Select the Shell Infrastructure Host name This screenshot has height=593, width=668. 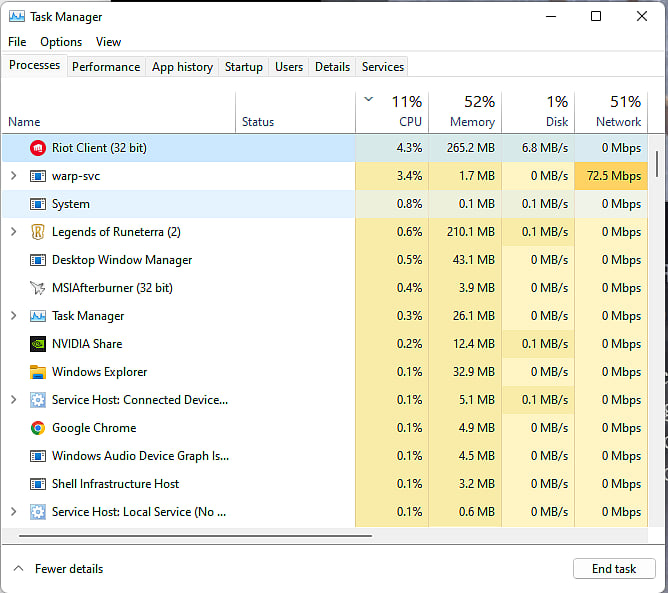(x=115, y=484)
